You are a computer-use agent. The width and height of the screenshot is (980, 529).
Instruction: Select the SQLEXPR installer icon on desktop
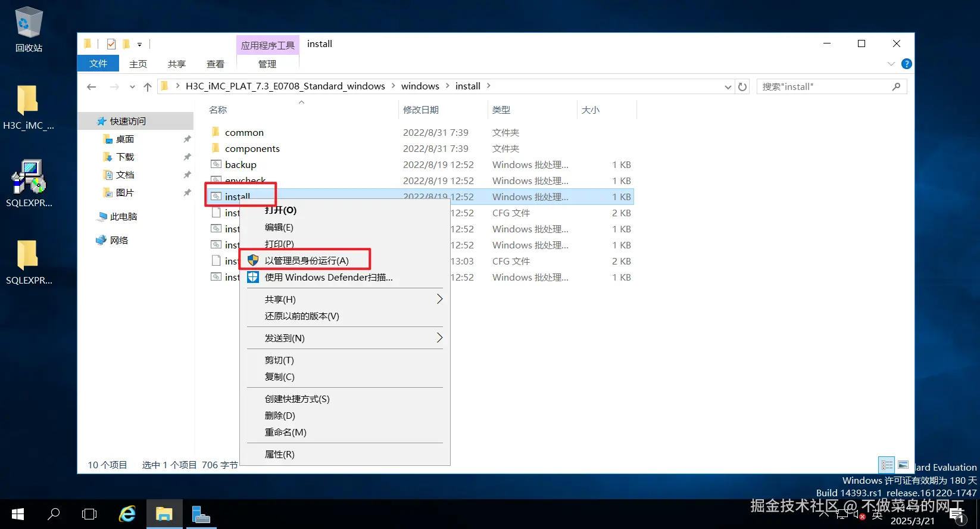pyautogui.click(x=29, y=183)
